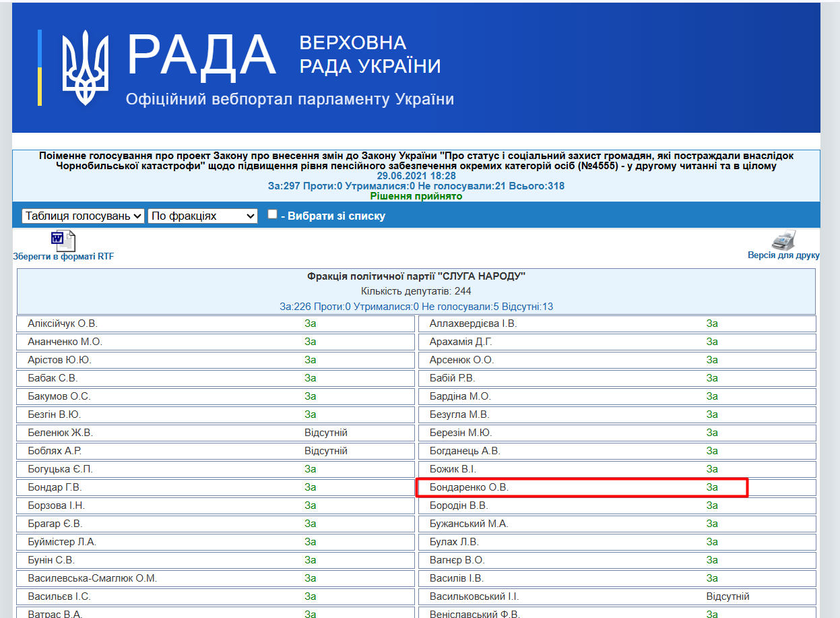840x618 pixels.
Task: Tick the 'Вибрати зі списку' checkbox
Action: pos(272,214)
